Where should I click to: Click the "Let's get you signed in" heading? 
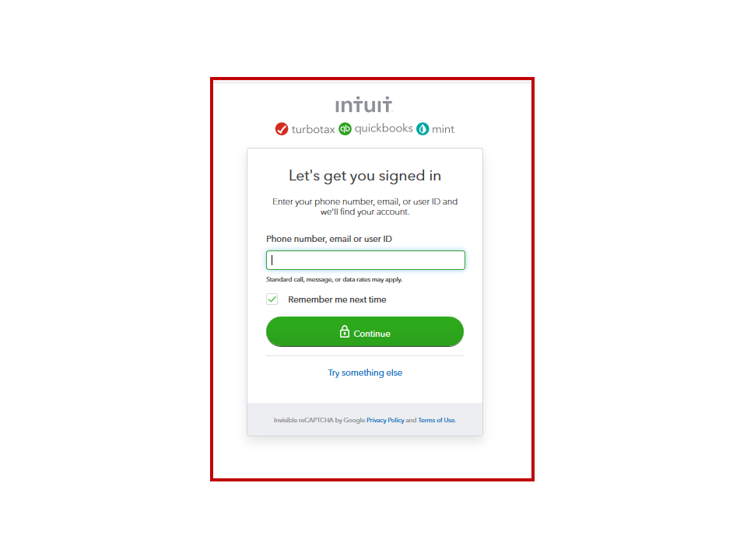coord(365,176)
